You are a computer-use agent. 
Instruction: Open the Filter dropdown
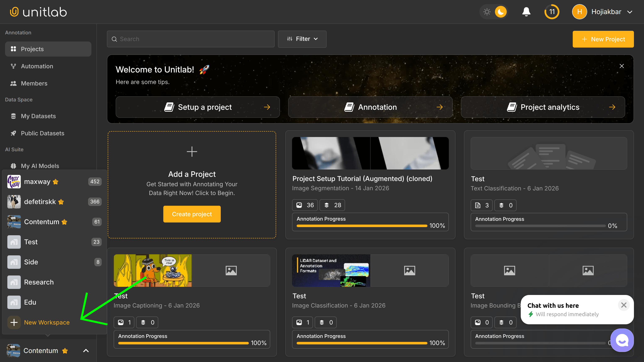[x=302, y=39]
